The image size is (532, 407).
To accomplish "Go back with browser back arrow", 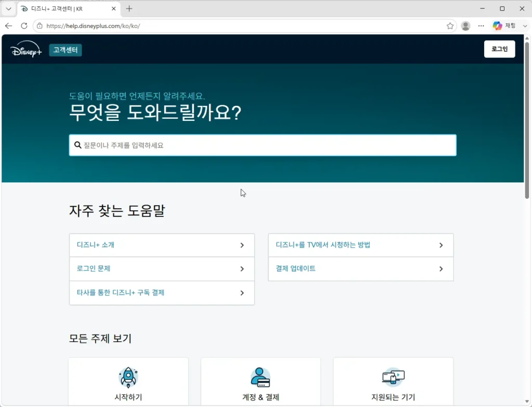I will 8,26.
